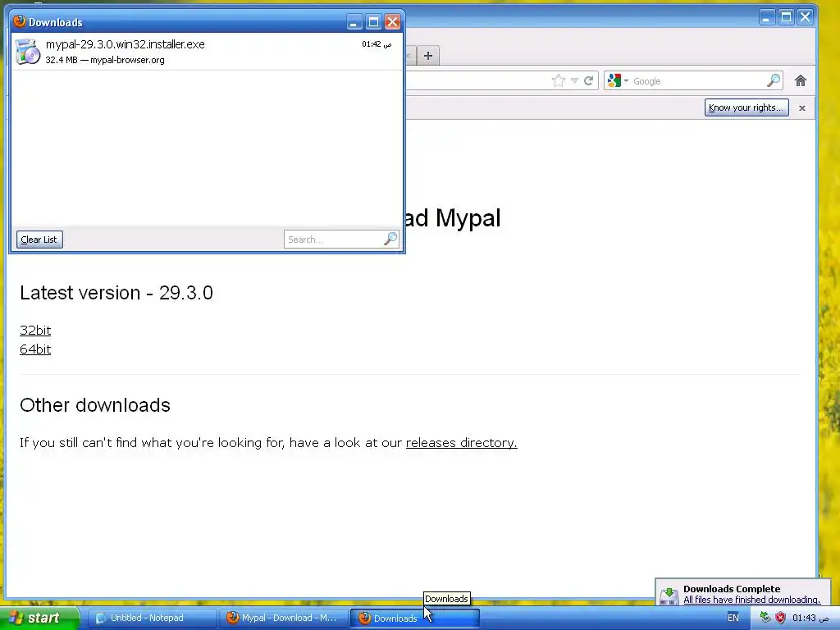Click the Downloads Complete notification icon
This screenshot has height=630, width=840.
tap(669, 596)
